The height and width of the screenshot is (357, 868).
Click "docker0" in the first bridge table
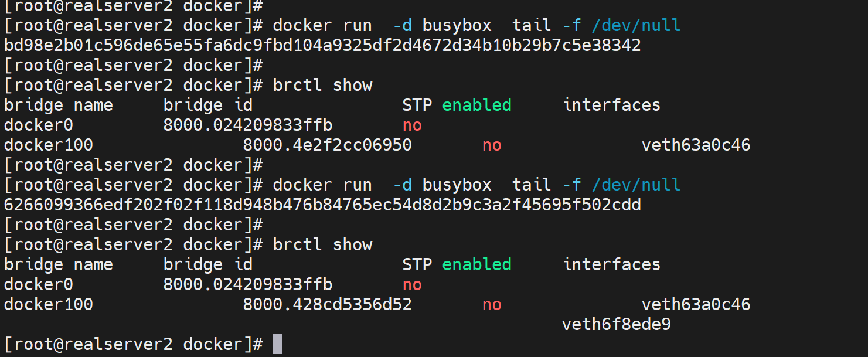tap(39, 125)
